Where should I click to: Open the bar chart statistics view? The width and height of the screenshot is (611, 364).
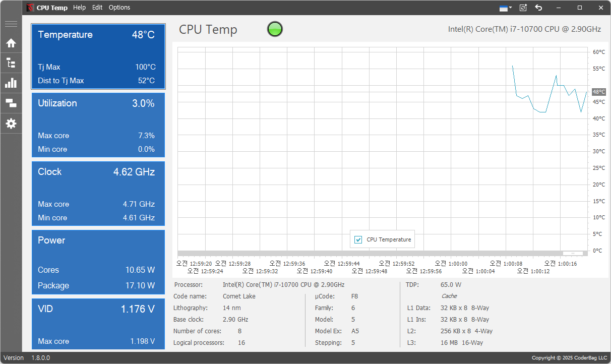coord(11,83)
